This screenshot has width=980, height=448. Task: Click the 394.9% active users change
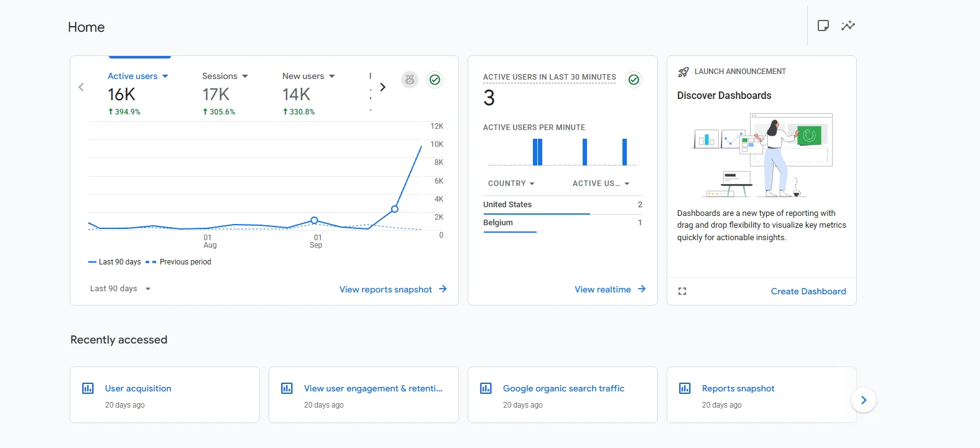[x=124, y=112]
